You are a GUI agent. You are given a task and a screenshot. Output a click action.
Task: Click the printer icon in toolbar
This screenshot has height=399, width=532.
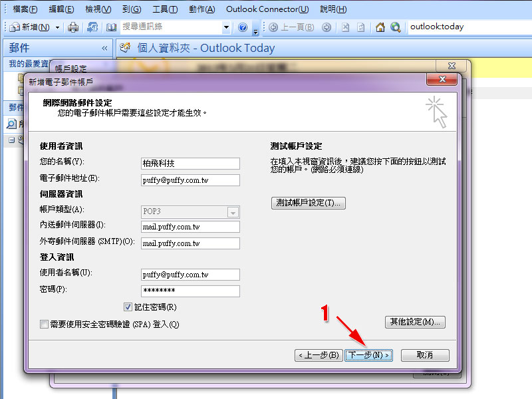tap(73, 27)
